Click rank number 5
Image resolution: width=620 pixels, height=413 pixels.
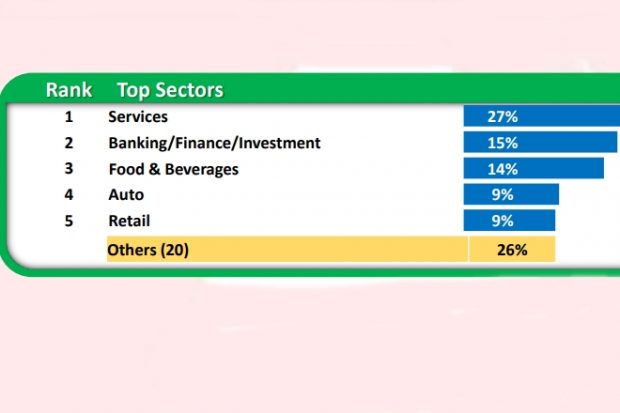(x=69, y=221)
